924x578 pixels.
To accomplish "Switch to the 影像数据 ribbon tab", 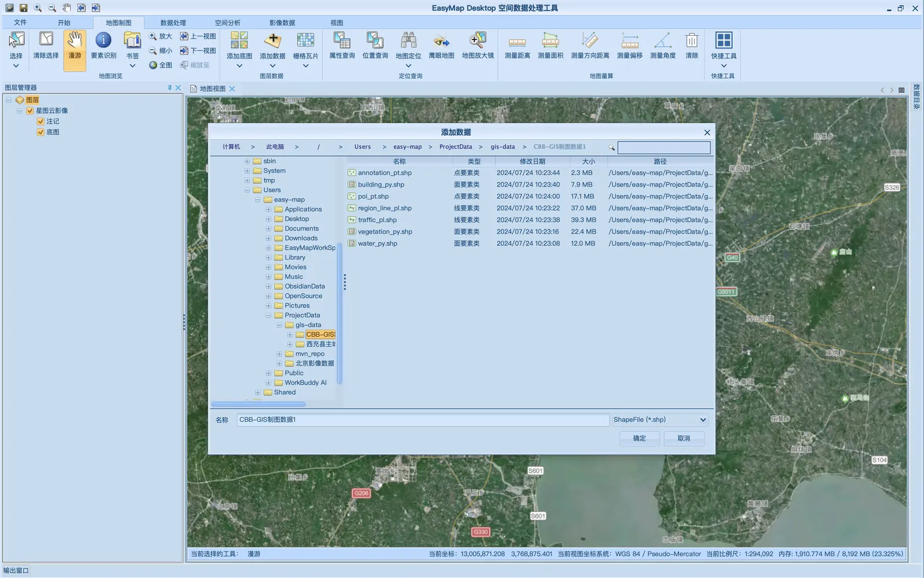I will [x=282, y=23].
